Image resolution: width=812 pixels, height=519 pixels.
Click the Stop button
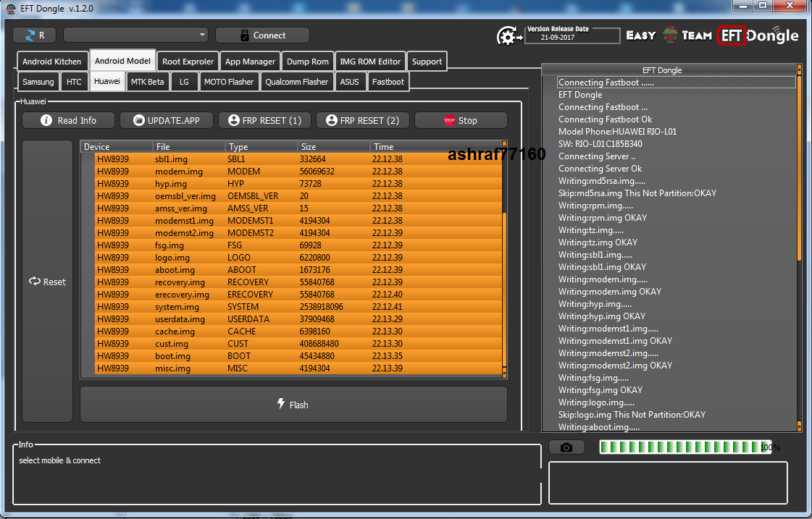click(461, 120)
